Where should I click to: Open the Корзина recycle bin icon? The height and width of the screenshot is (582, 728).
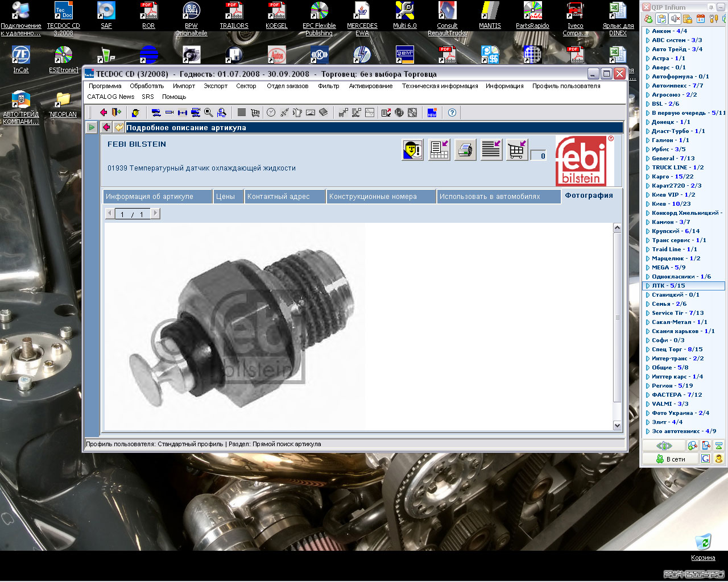(x=703, y=547)
